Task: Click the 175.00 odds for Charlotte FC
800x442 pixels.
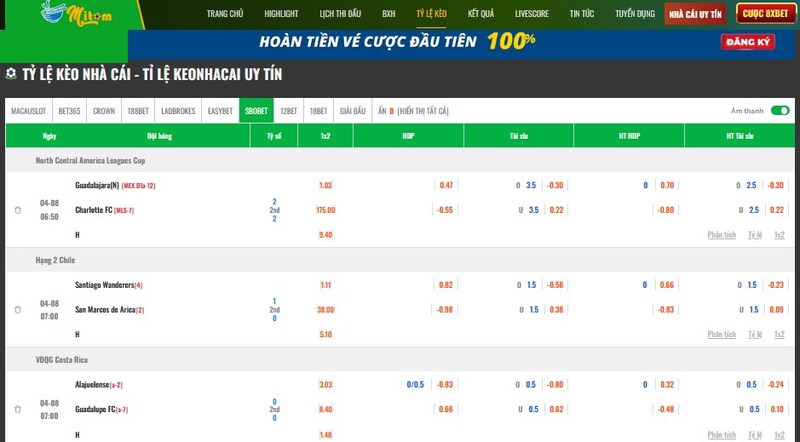Action: point(326,210)
